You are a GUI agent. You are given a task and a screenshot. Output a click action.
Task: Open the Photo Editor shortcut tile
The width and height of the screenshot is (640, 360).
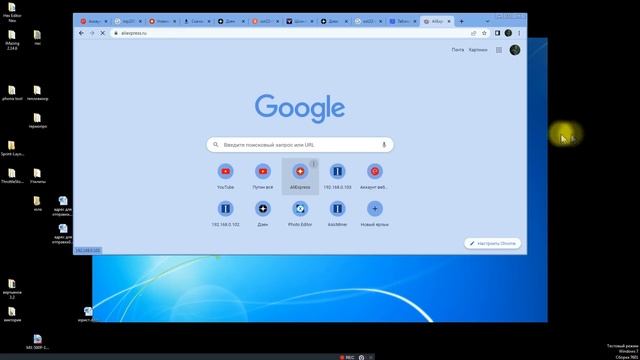click(x=300, y=213)
